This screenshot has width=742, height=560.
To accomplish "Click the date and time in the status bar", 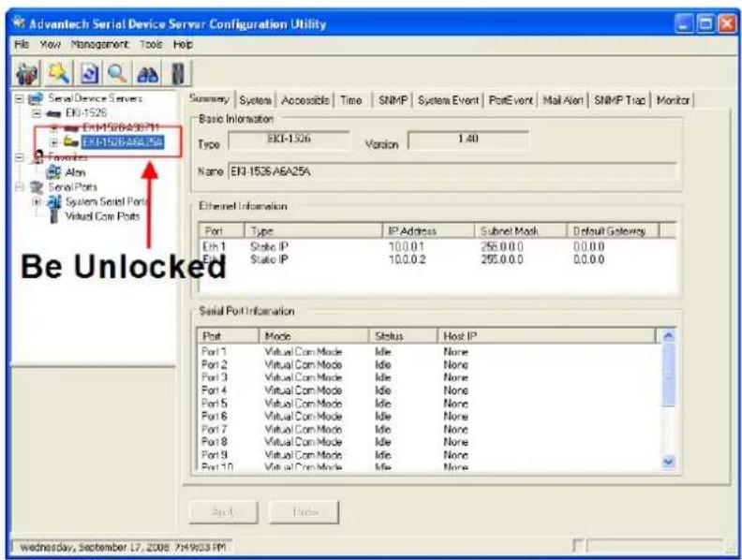I will (123, 547).
